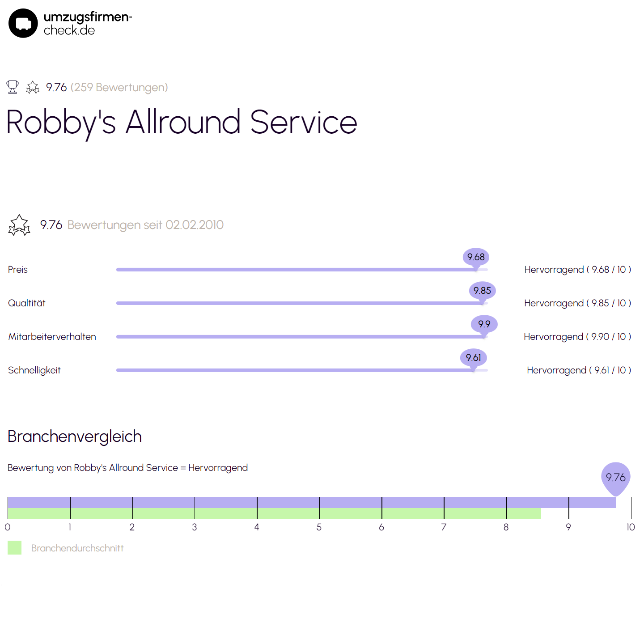Screen dimensions: 644x644
Task: Click the Bewertungen seit 02.02.2010 text
Action: click(145, 225)
